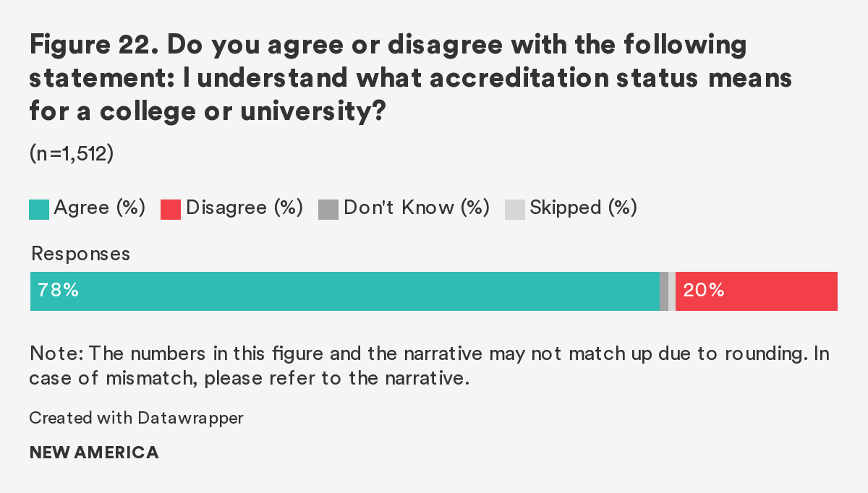Click the "Responses" row label
The height and width of the screenshot is (493, 868).
tap(80, 254)
